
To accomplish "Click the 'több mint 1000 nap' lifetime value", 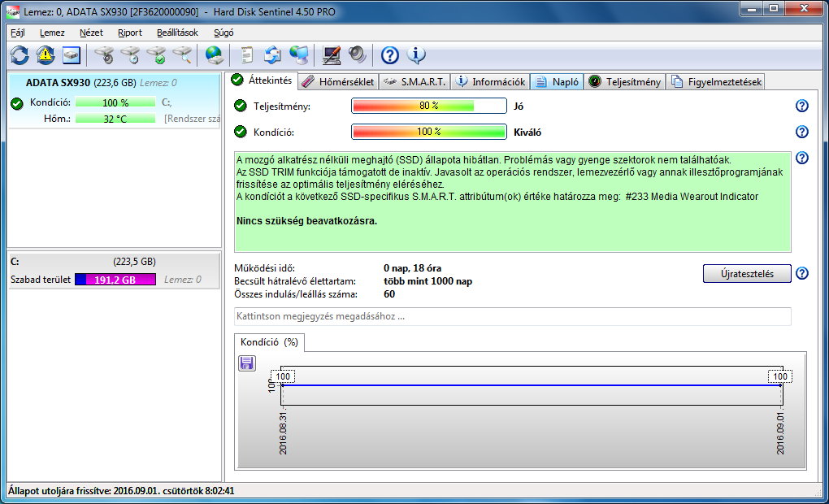I will click(x=428, y=281).
